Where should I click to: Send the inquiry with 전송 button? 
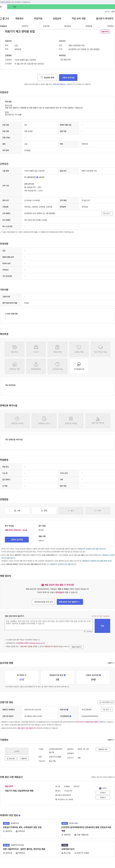point(102,626)
